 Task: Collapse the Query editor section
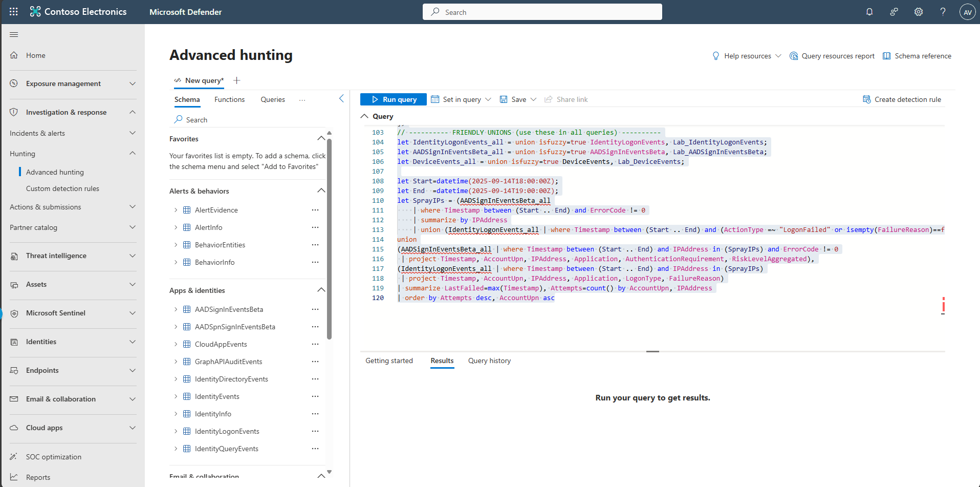364,116
